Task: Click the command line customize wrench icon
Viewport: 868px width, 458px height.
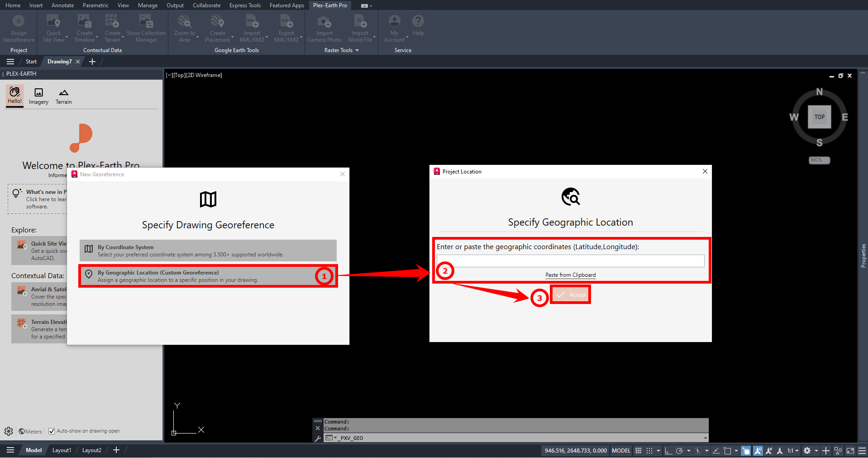Action: [318, 438]
